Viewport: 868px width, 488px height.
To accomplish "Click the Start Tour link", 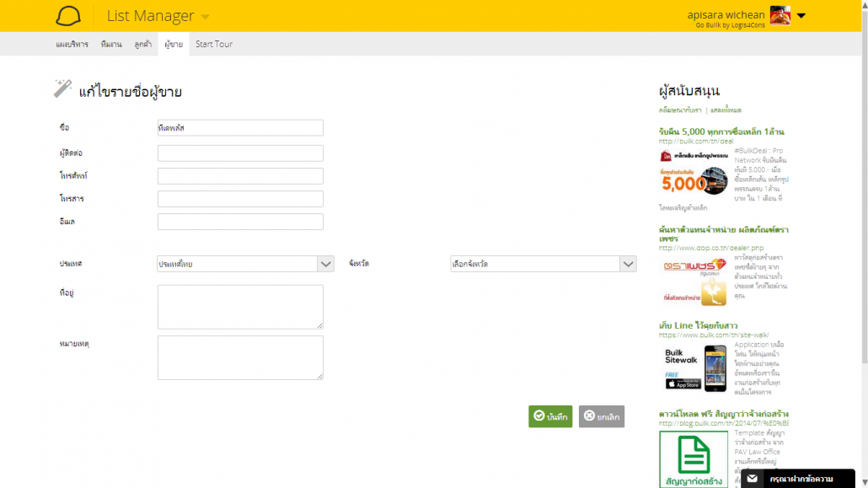I will point(214,45).
